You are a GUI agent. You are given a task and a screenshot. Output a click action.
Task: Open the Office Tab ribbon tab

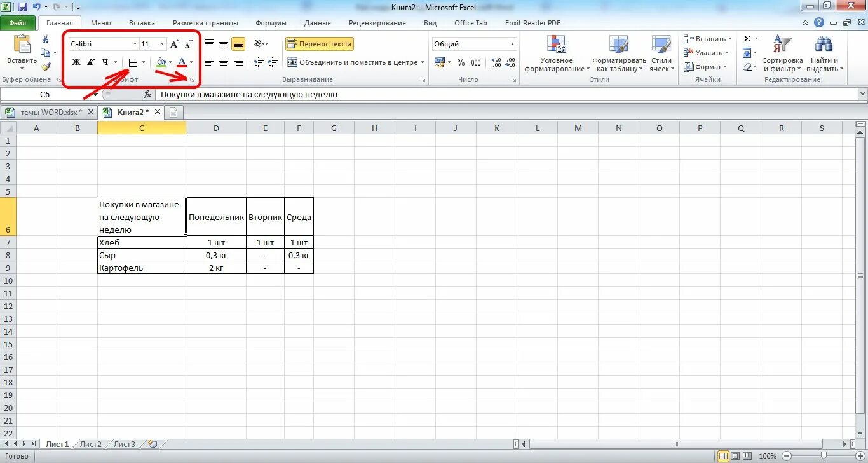click(x=470, y=23)
